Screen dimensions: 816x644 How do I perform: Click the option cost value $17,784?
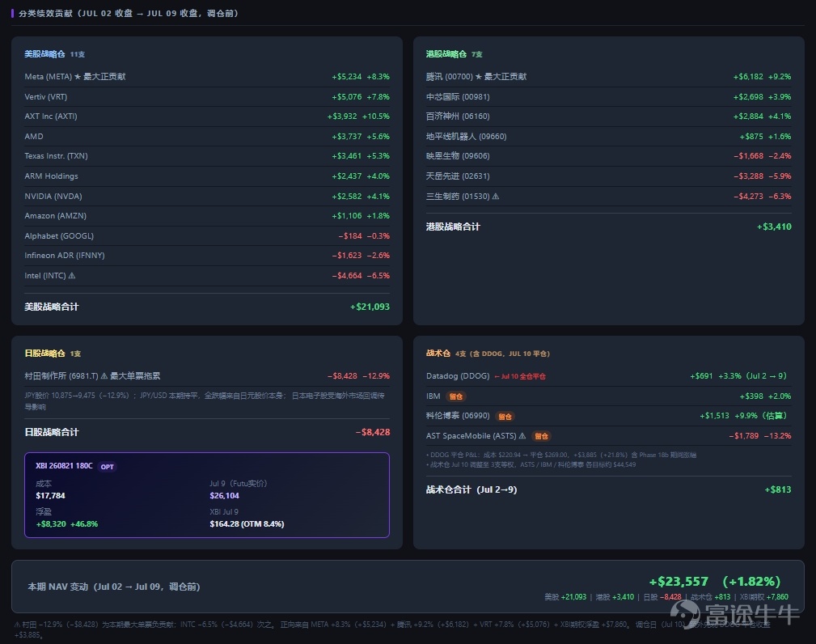point(50,496)
